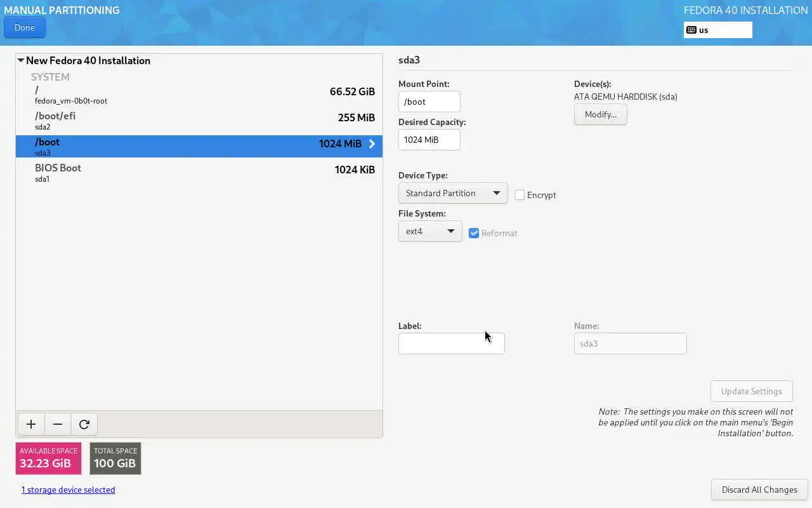Click the arrow on the /boot row
This screenshot has height=508, width=812.
[x=372, y=144]
